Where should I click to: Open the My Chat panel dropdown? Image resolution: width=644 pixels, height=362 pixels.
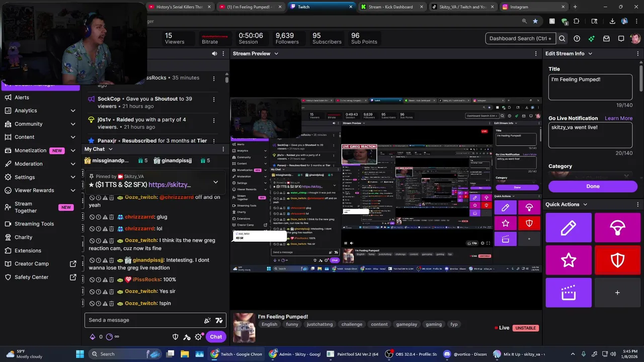(111, 149)
